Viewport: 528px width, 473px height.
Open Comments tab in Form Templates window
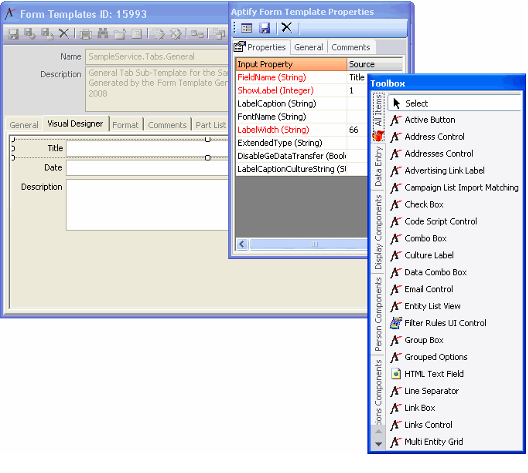coord(167,125)
